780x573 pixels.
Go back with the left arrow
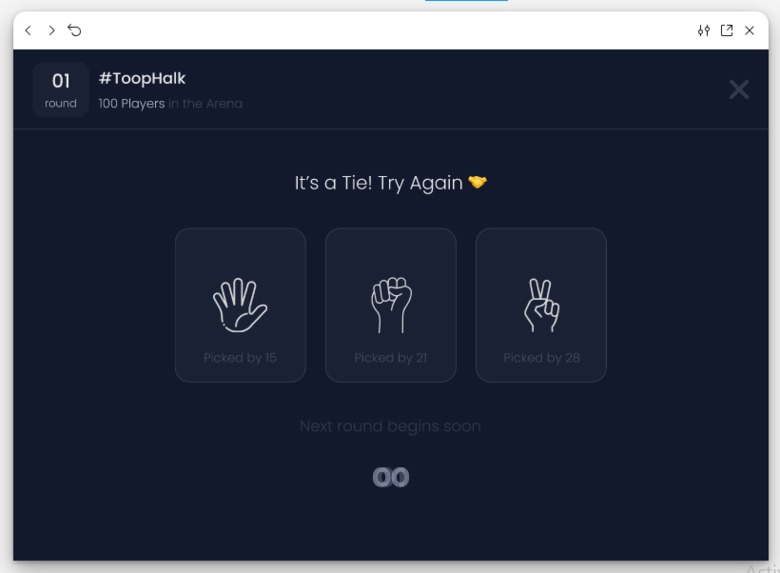click(x=28, y=30)
